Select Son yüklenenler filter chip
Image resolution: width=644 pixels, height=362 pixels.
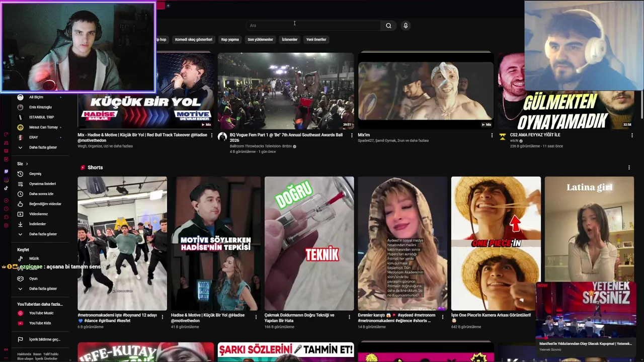[x=260, y=39]
